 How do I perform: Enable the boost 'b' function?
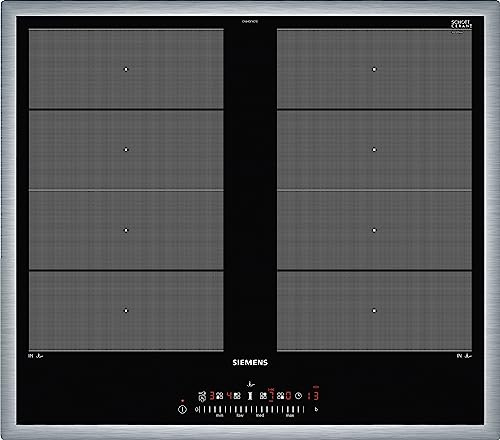pyautogui.click(x=316, y=409)
